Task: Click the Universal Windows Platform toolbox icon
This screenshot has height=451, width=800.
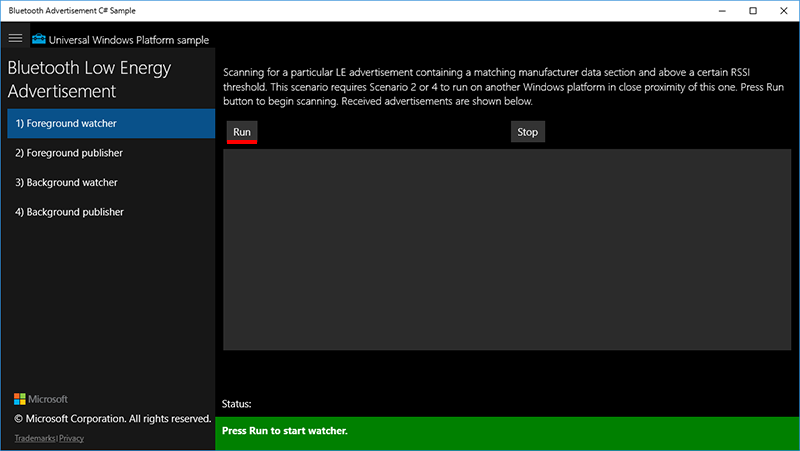Action: point(39,39)
